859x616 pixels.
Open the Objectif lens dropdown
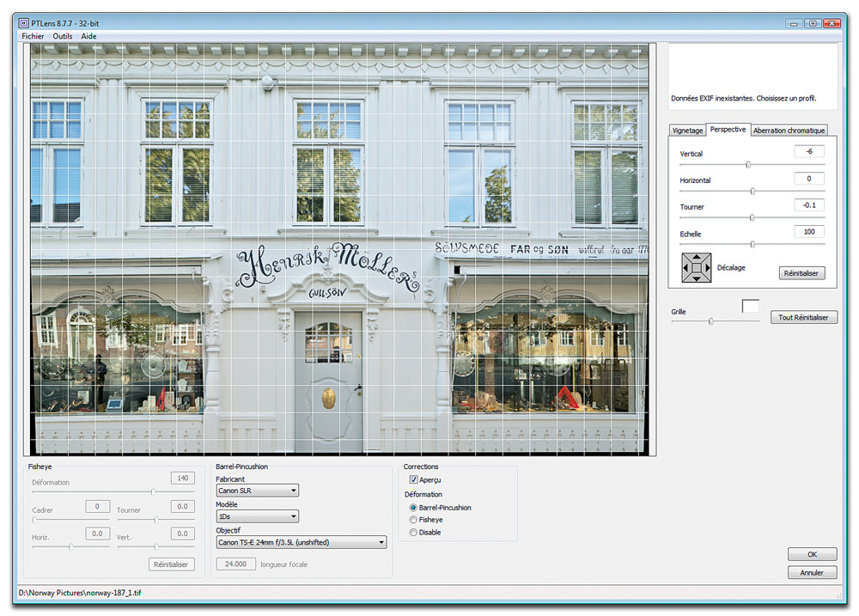302,542
